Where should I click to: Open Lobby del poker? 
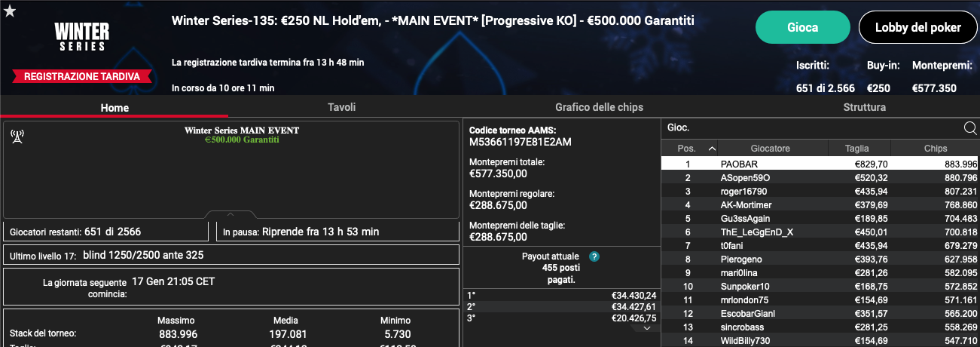[917, 27]
